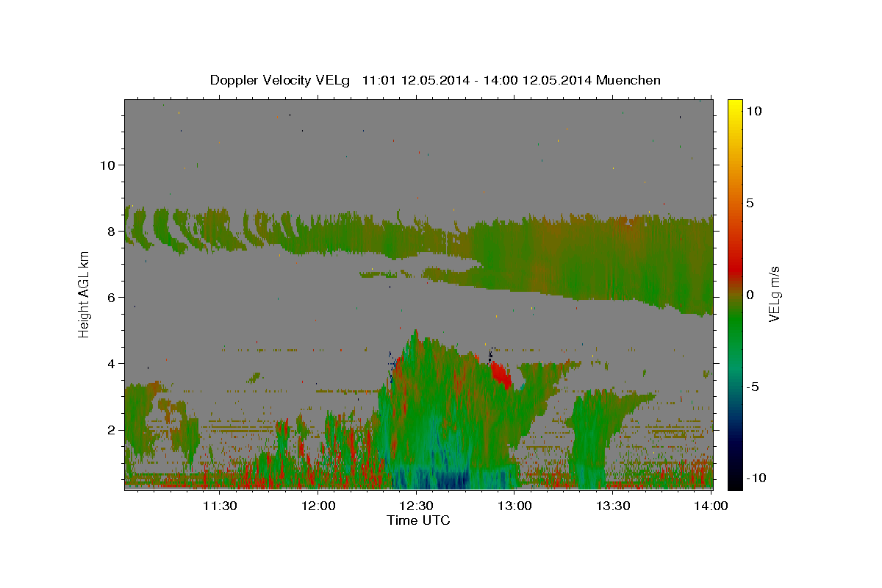Click the height axis label 8
Image resolution: width=882 pixels, height=588 pixels.
coord(110,231)
